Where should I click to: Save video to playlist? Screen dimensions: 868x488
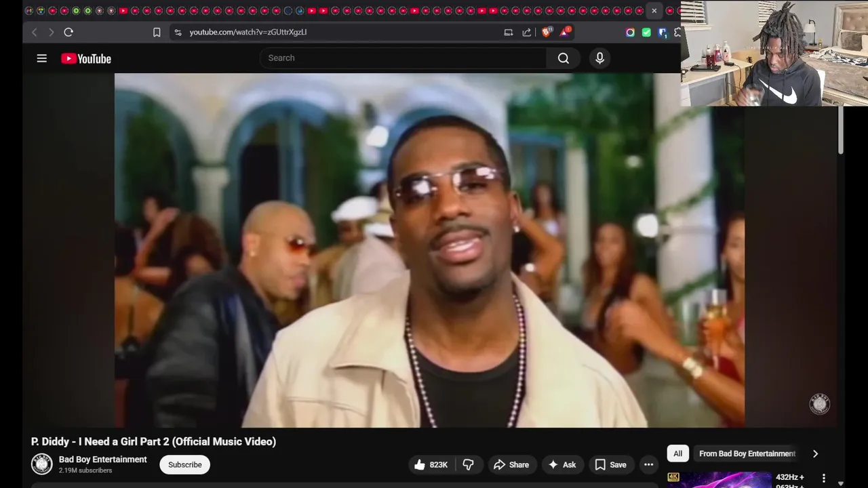(611, 465)
